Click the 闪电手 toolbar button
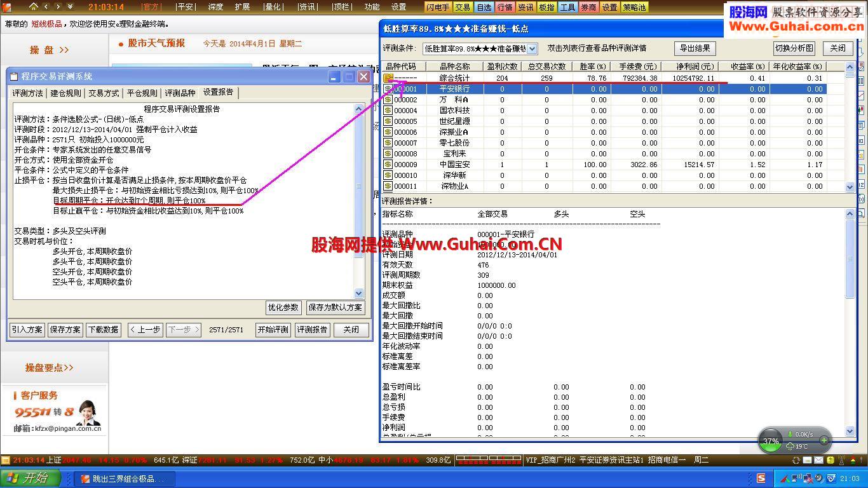 [x=438, y=7]
